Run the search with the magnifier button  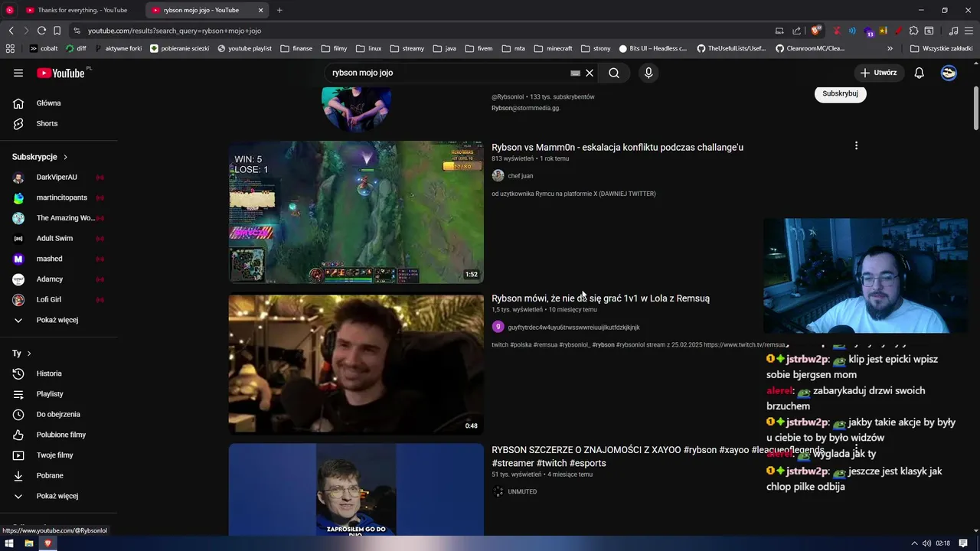(614, 73)
